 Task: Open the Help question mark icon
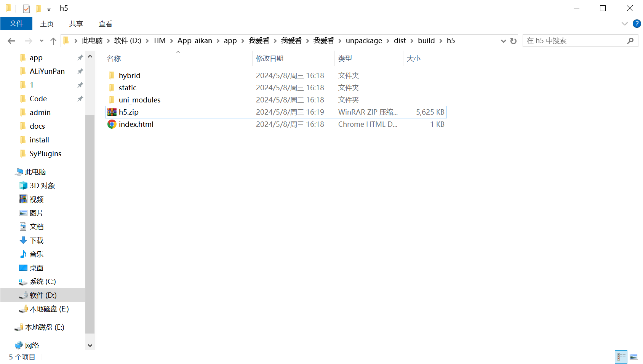pos(637,24)
